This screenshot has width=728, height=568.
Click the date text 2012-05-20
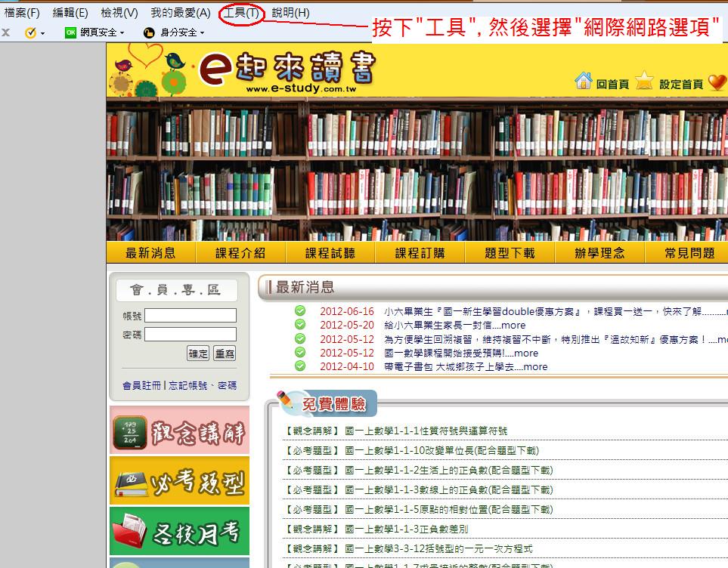click(x=347, y=326)
